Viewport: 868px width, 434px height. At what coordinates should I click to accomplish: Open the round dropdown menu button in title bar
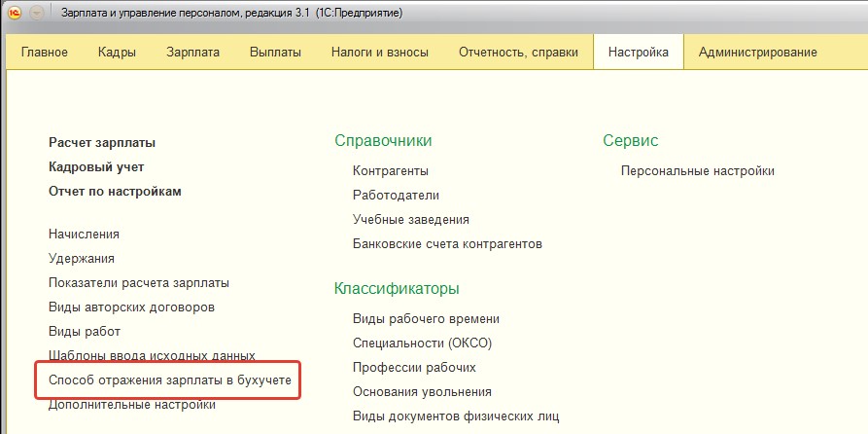pos(37,14)
